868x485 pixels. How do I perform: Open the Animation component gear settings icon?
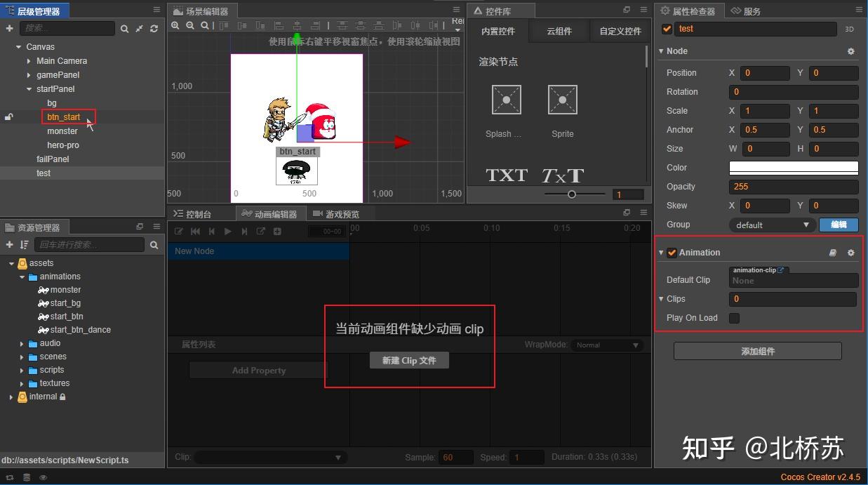(x=851, y=252)
